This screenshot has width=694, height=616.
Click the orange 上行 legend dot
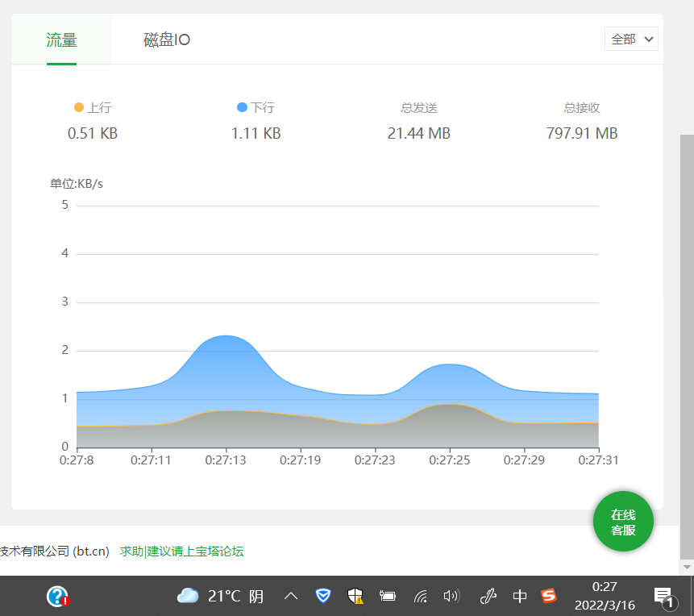[x=79, y=107]
